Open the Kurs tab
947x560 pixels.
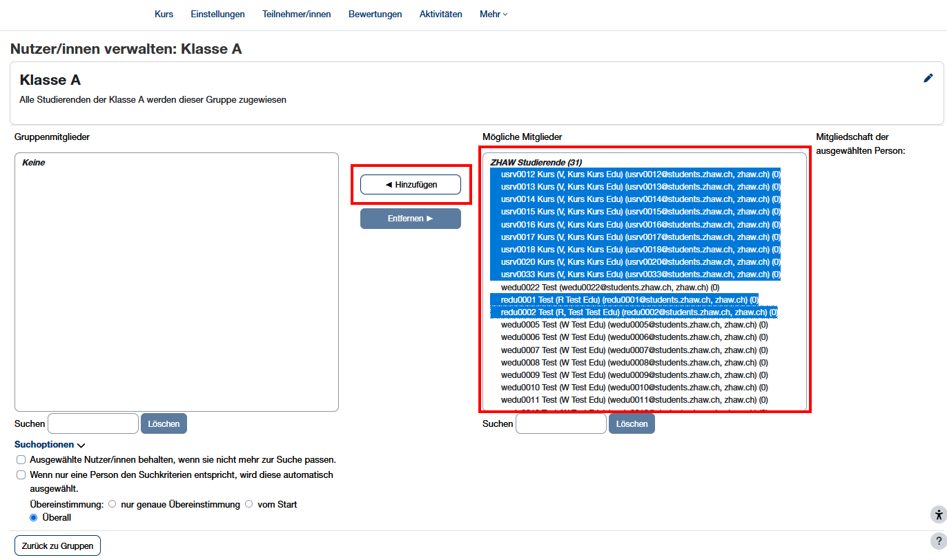[164, 14]
